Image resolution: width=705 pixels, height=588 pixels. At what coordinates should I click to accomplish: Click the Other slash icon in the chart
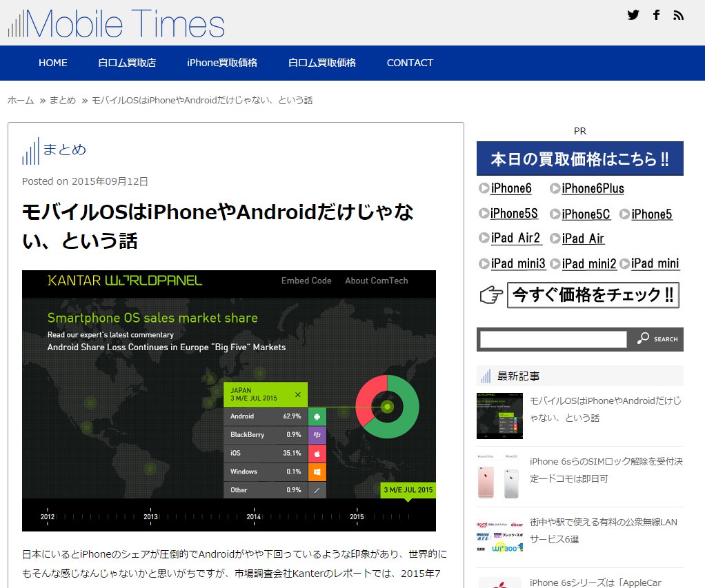click(x=317, y=490)
